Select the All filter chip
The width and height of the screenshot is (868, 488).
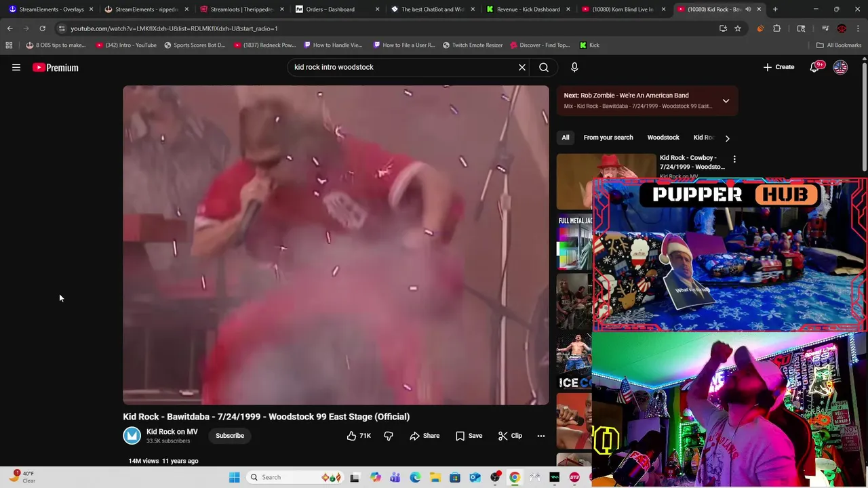[566, 138]
